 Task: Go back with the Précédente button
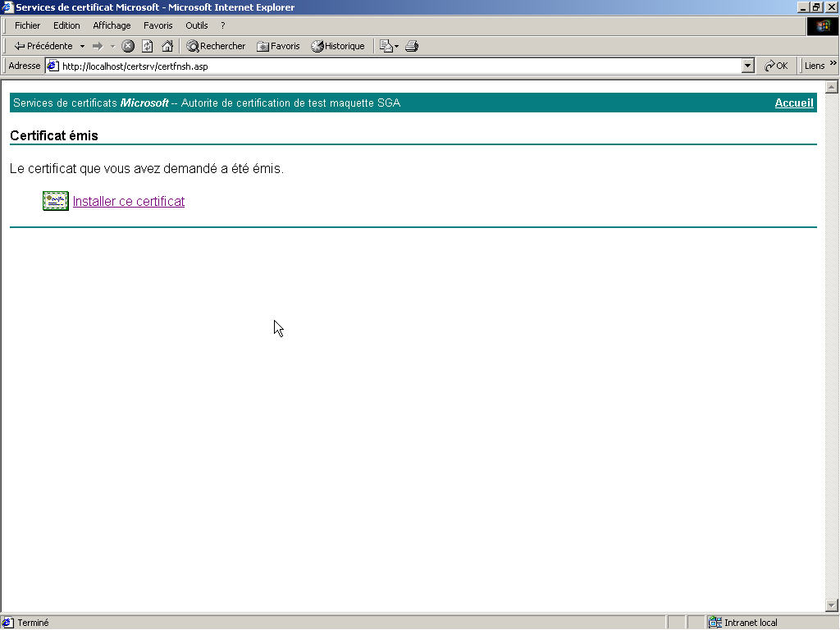43,46
